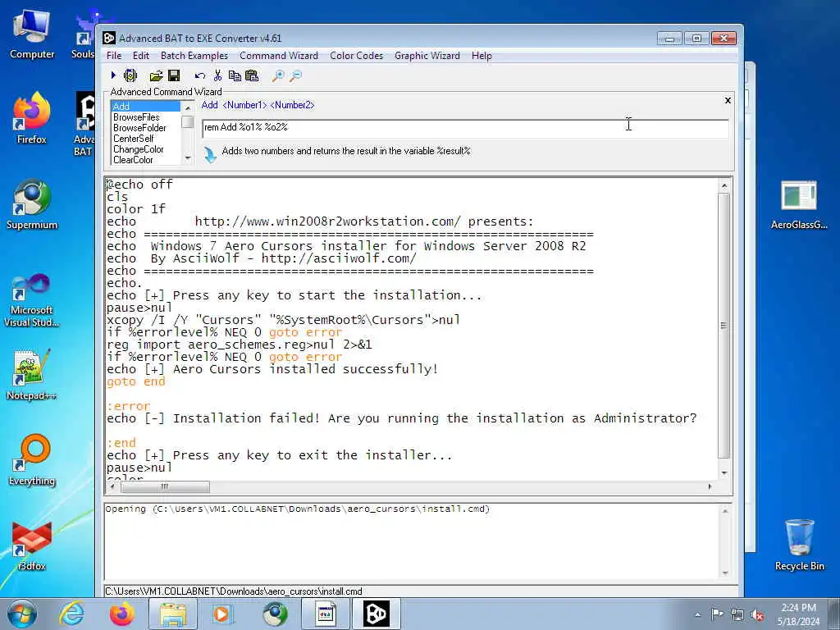The width and height of the screenshot is (840, 630).
Task: Save with the floppy disk icon
Action: (x=174, y=75)
